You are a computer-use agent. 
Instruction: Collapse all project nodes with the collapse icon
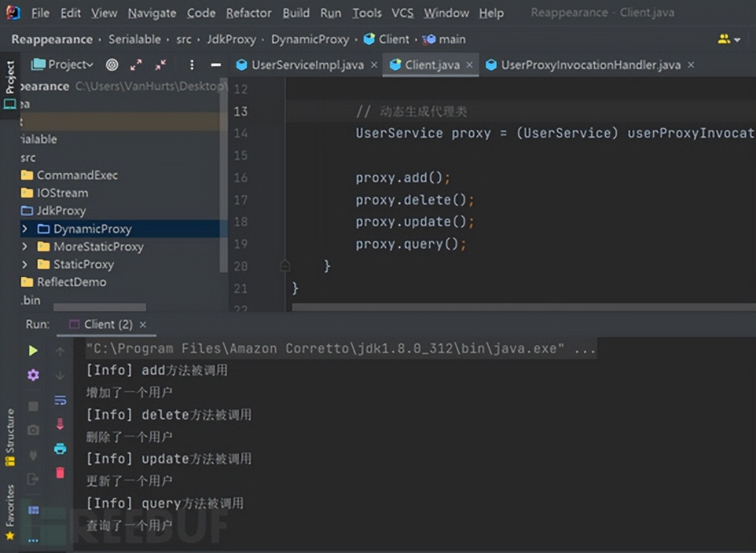point(160,65)
